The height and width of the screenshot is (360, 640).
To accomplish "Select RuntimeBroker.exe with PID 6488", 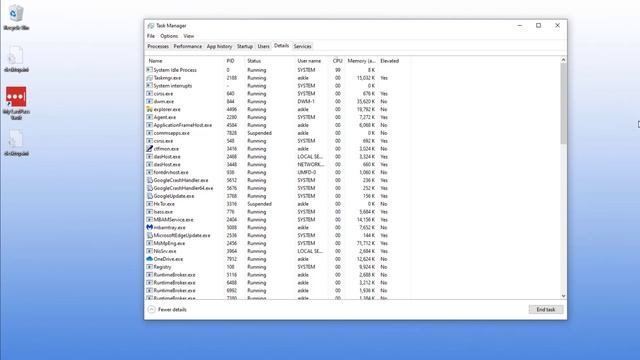I will pos(278,282).
